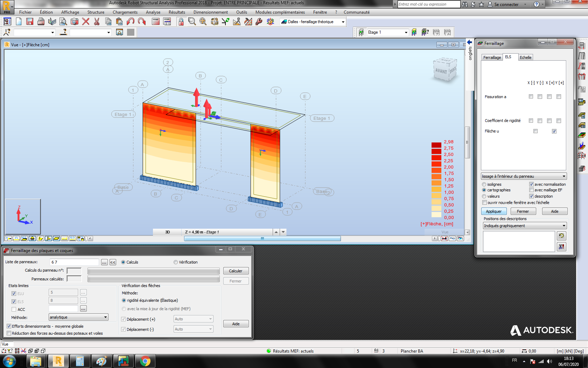The height and width of the screenshot is (368, 588).
Task: Click the compass and set-square icon
Action: click(237, 22)
